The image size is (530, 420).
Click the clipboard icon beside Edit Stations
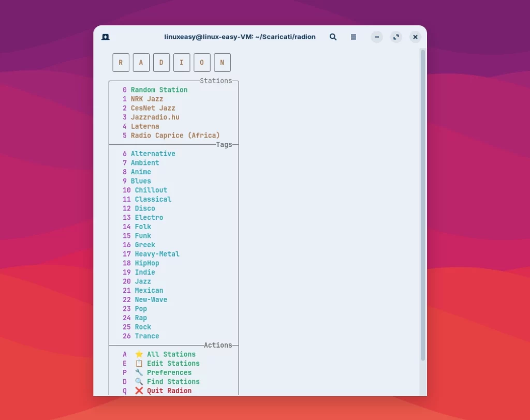point(139,364)
